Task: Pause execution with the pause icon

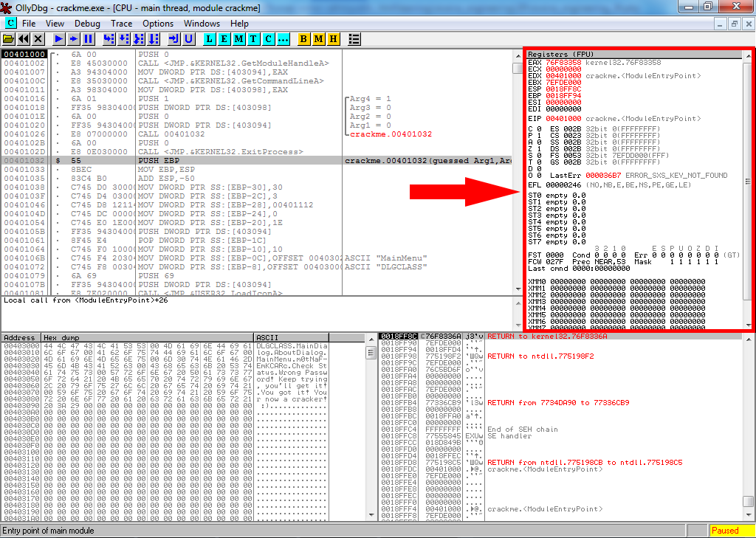Action: pyautogui.click(x=89, y=38)
